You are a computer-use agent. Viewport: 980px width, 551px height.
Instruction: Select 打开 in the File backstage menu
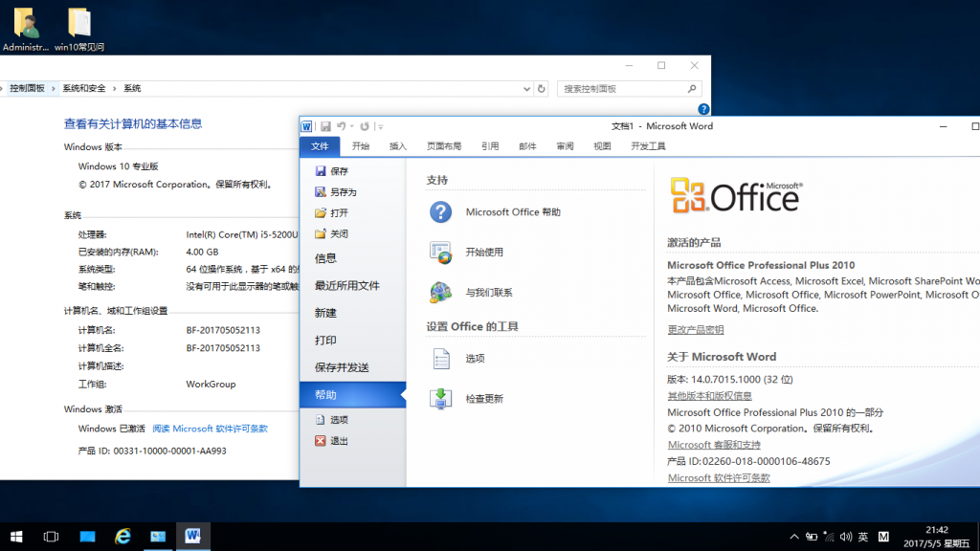(x=337, y=211)
